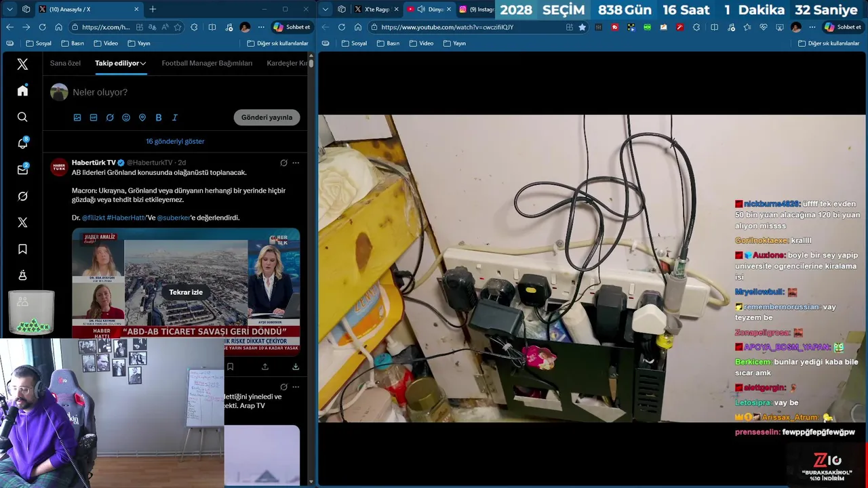Viewport: 868px width, 488px height.
Task: Refresh the YouTube page in right browser
Action: point(341,27)
